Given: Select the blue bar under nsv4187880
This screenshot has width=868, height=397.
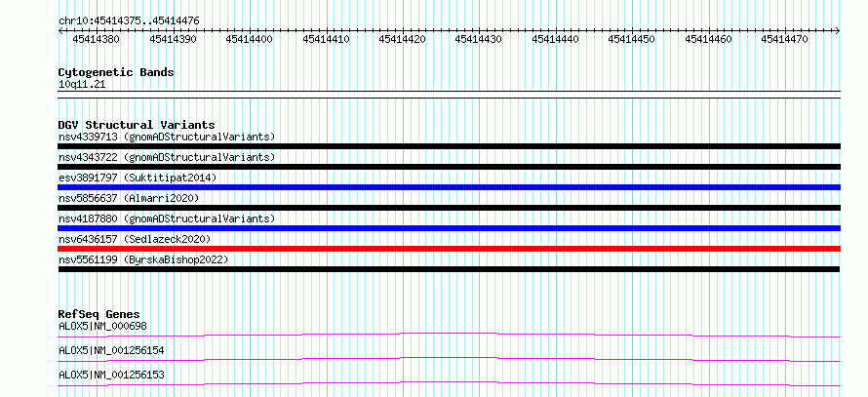Looking at the screenshot, I should click(x=449, y=228).
